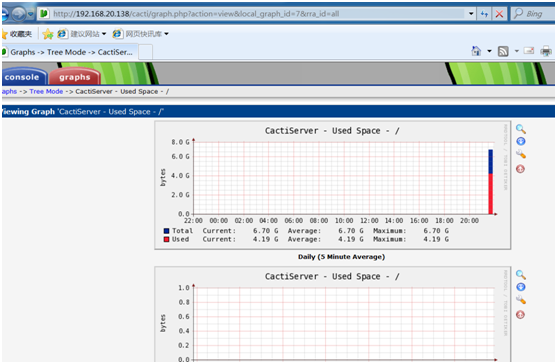
Task: Open the Daily graph's wrench properties icon
Action: [x=521, y=154]
